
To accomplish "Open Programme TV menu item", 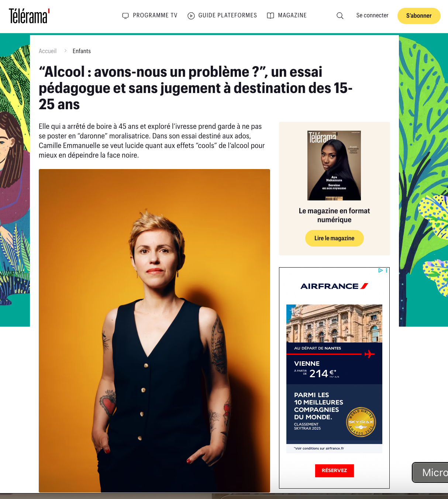I will tap(155, 16).
